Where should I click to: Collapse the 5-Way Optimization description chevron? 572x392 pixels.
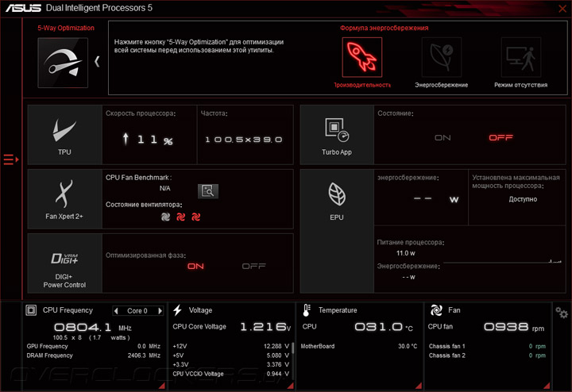(x=97, y=62)
